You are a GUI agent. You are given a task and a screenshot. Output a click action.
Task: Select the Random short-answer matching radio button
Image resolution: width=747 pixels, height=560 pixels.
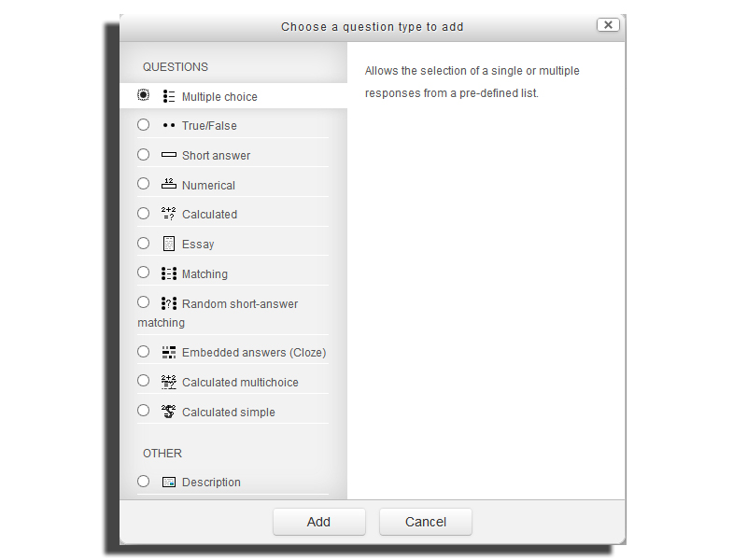[144, 301]
